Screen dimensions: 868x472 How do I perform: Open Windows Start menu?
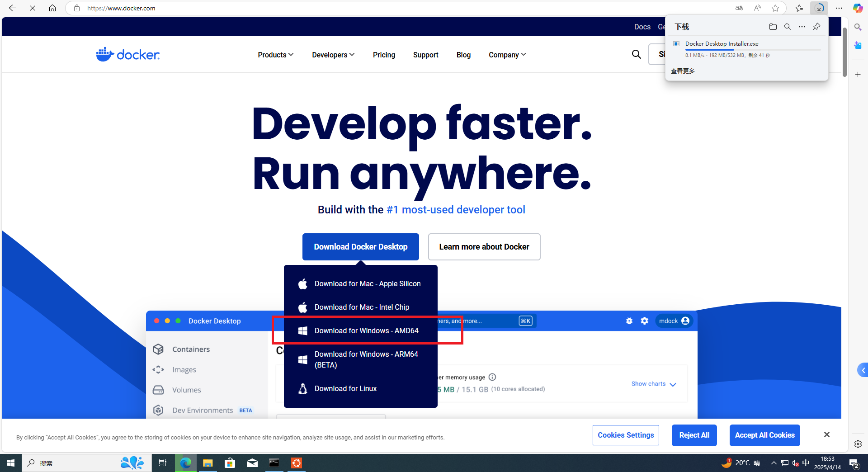point(11,463)
